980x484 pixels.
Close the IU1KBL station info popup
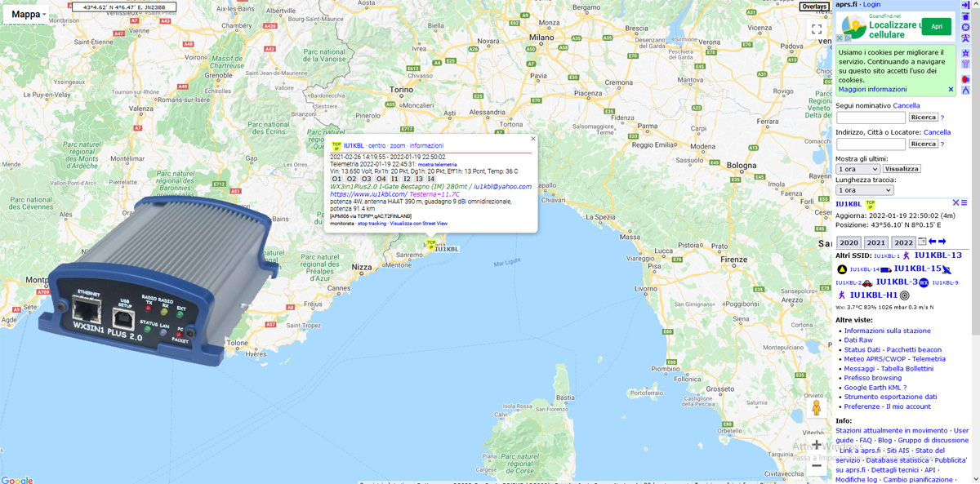pos(533,139)
